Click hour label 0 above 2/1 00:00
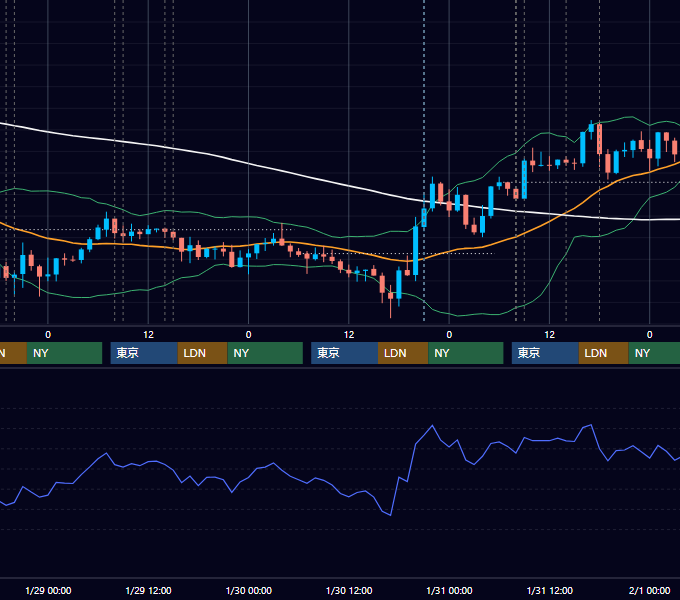The image size is (680, 600). pos(650,335)
